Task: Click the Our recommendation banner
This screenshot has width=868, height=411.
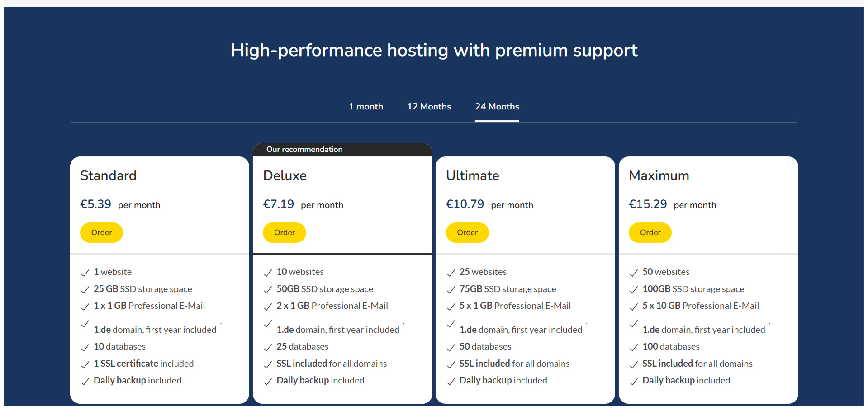Action: [304, 149]
